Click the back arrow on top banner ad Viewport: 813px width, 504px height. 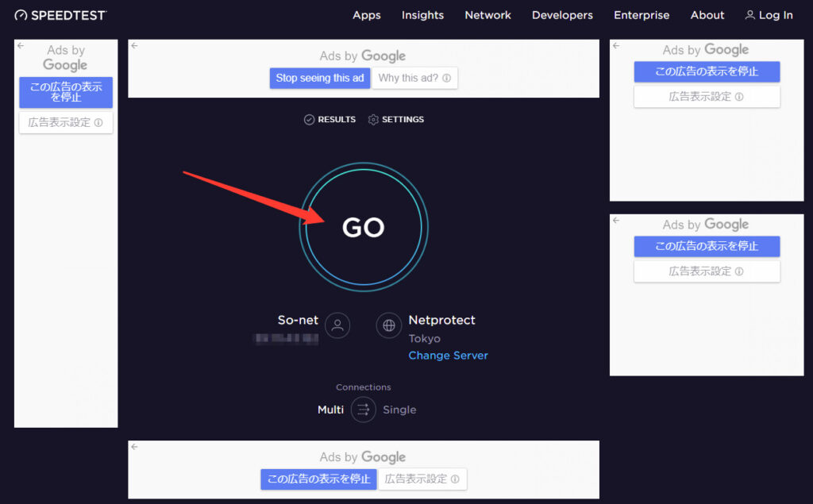134,46
